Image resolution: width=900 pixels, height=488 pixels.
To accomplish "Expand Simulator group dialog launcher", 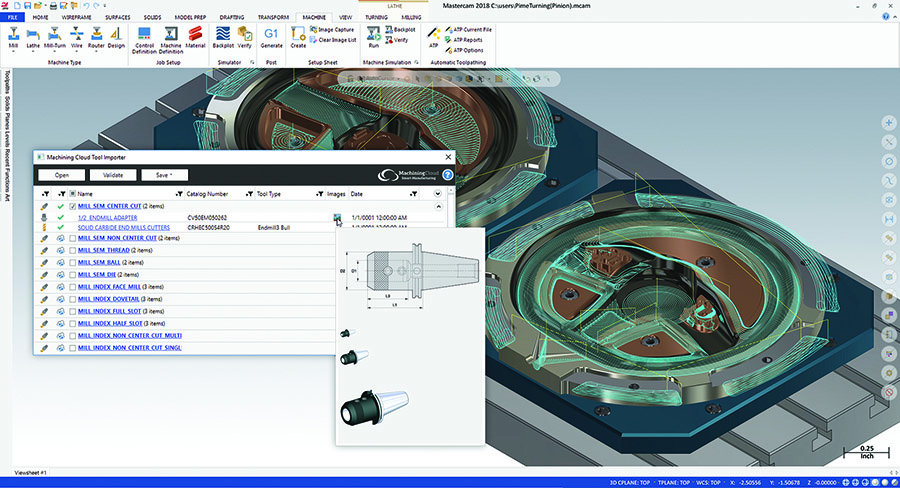I will tap(252, 62).
